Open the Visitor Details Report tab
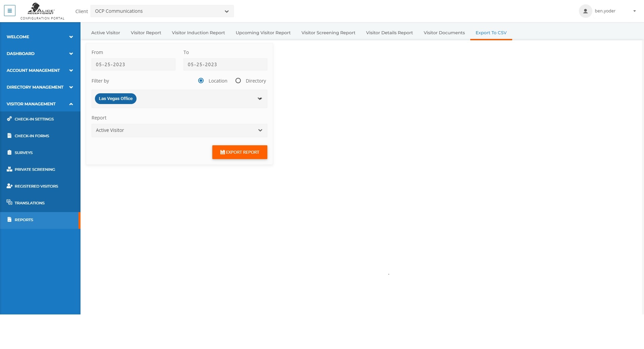This screenshot has width=644, height=349. [389, 33]
